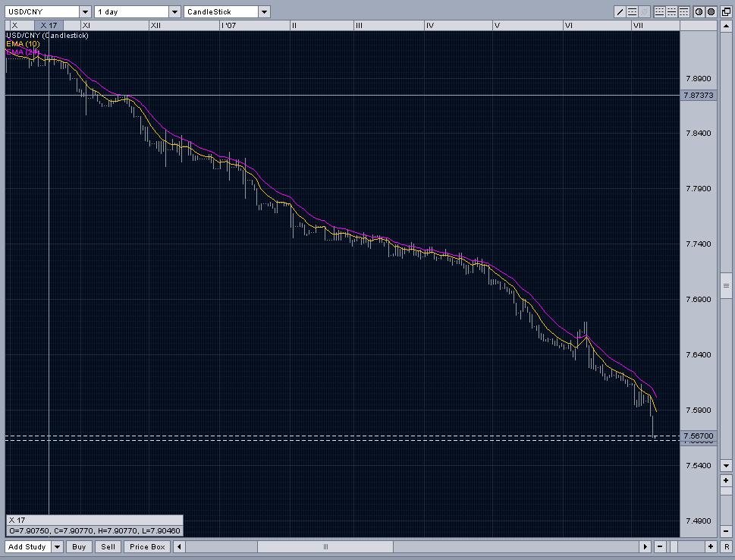Click the 7.87373 crosshair price tag
This screenshot has width=735, height=560.
point(699,95)
